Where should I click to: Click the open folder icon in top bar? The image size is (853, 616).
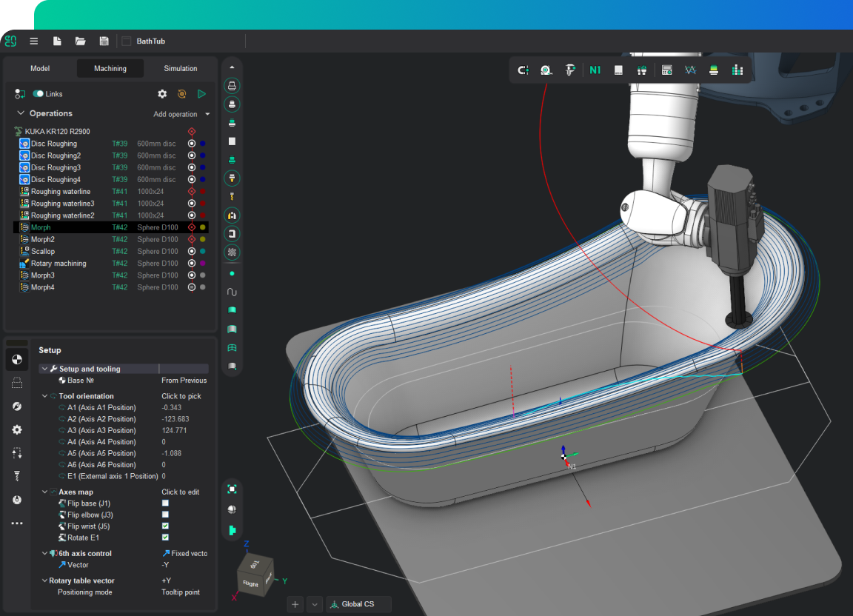point(81,41)
